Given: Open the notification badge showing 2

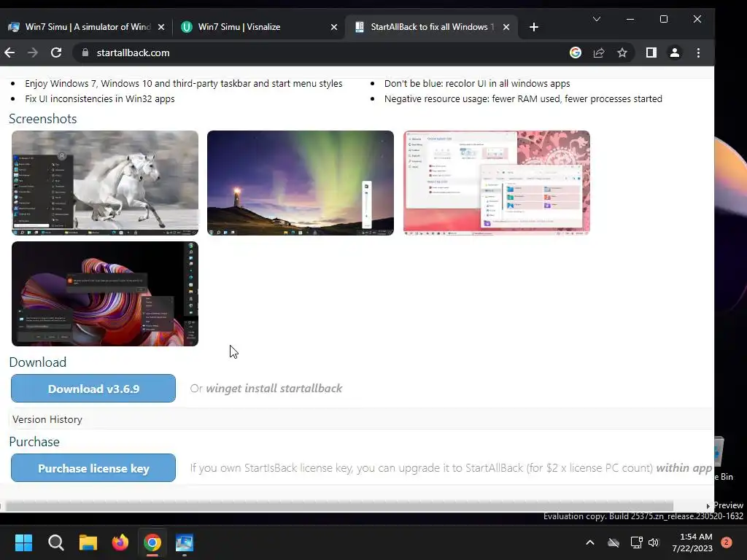Looking at the screenshot, I should coord(727,542).
